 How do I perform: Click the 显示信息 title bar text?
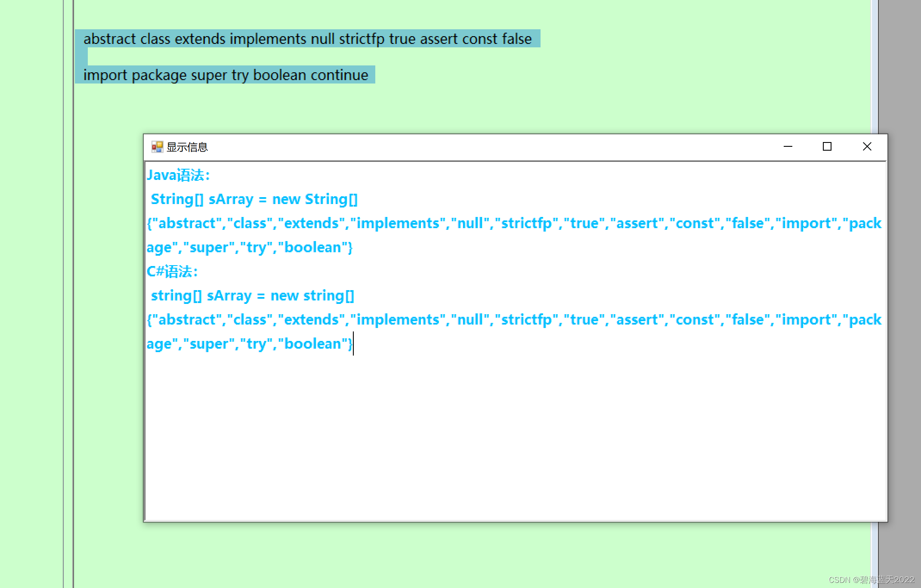point(187,147)
